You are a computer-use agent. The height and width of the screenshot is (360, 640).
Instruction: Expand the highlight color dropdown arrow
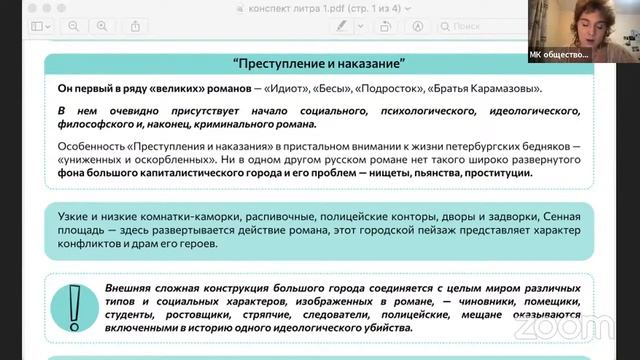coord(360,27)
